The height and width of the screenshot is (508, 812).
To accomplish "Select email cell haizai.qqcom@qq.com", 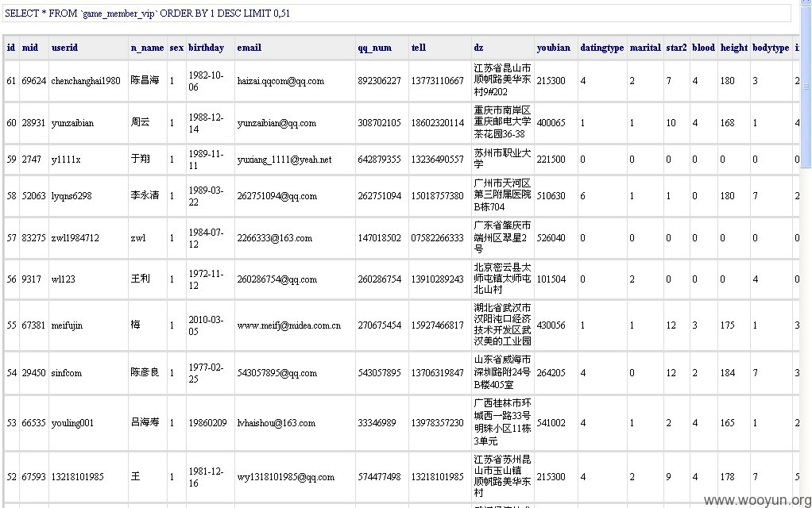I will tap(280, 81).
